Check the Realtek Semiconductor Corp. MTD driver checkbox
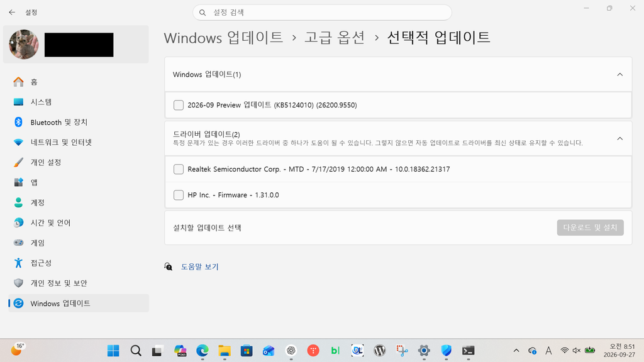 [179, 169]
